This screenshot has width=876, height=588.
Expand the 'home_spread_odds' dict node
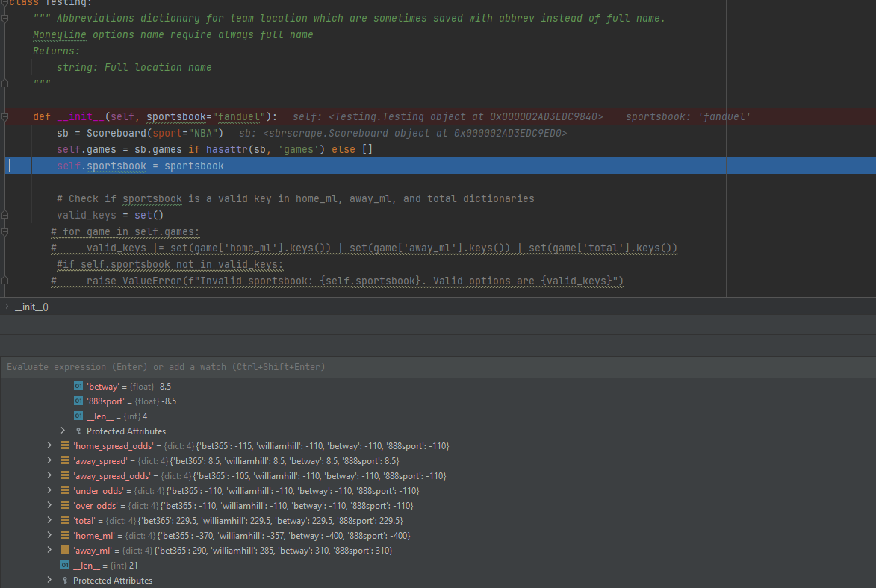point(49,445)
